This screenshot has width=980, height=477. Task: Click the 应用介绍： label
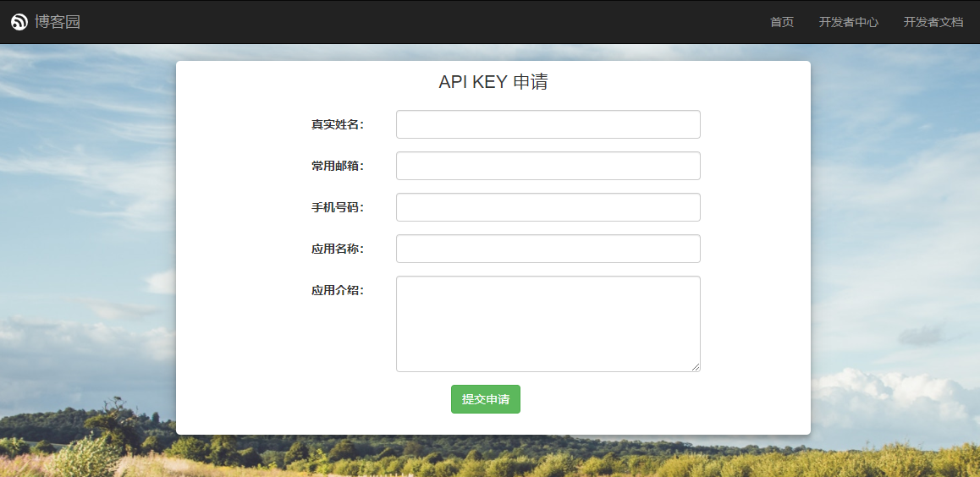338,290
